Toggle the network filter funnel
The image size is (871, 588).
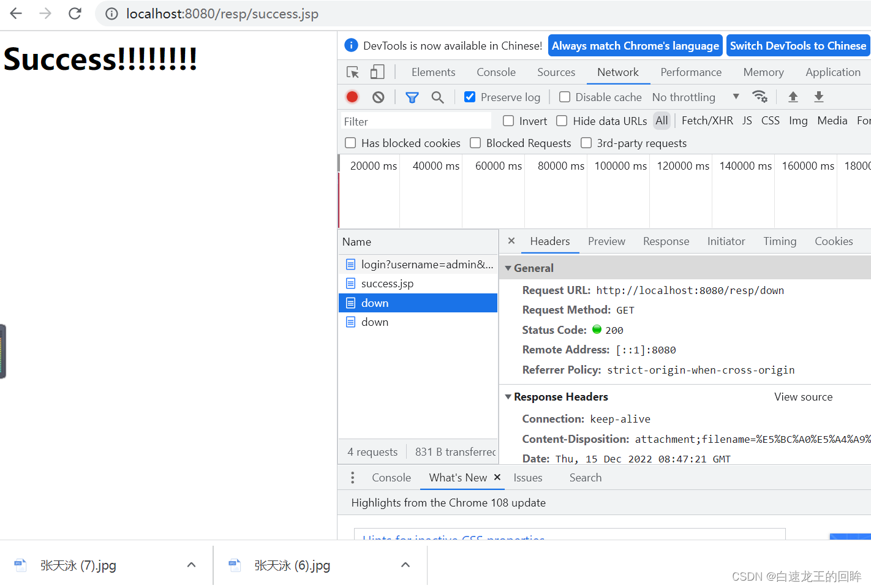(x=412, y=97)
